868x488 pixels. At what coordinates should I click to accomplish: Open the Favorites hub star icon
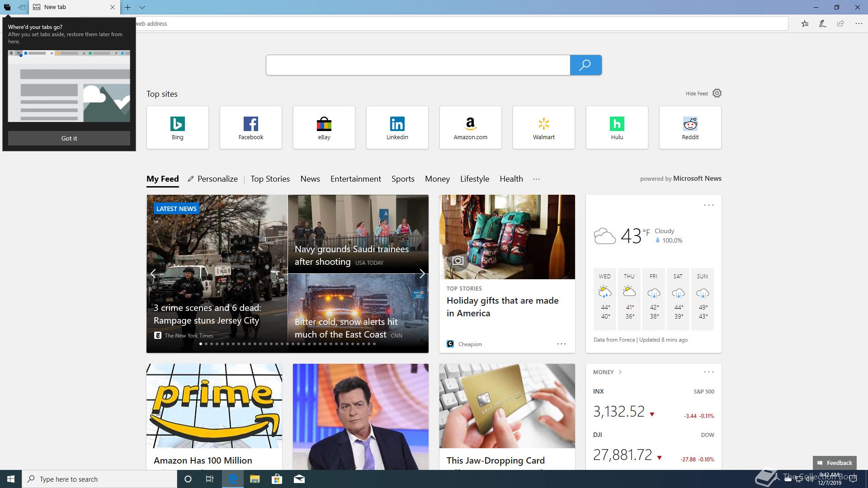pyautogui.click(x=805, y=23)
